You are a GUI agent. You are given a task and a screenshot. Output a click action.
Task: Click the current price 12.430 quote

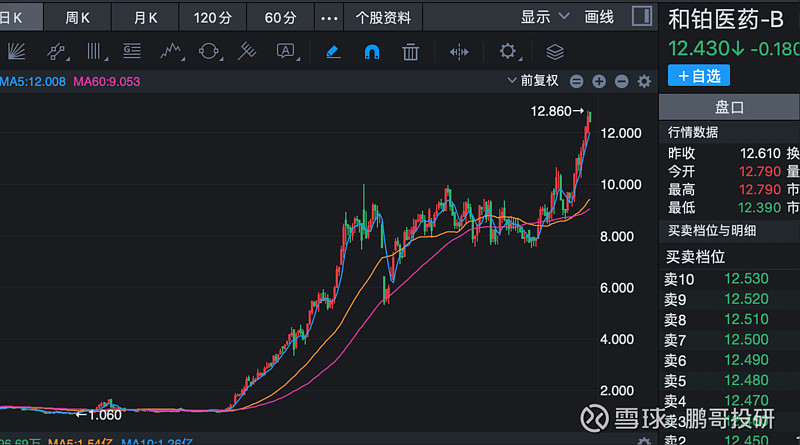(706, 49)
